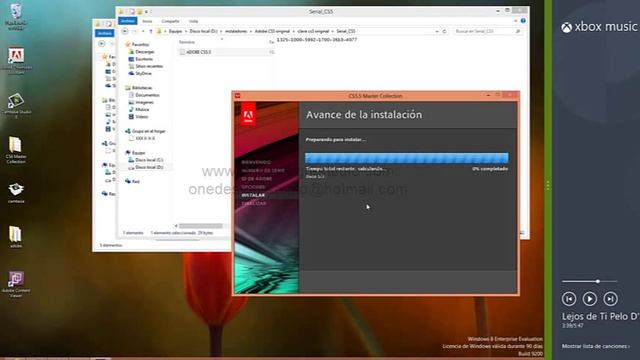This screenshot has width=640, height=360.
Task: Open Sitios recientes in the navigation pane
Action: coord(149,66)
